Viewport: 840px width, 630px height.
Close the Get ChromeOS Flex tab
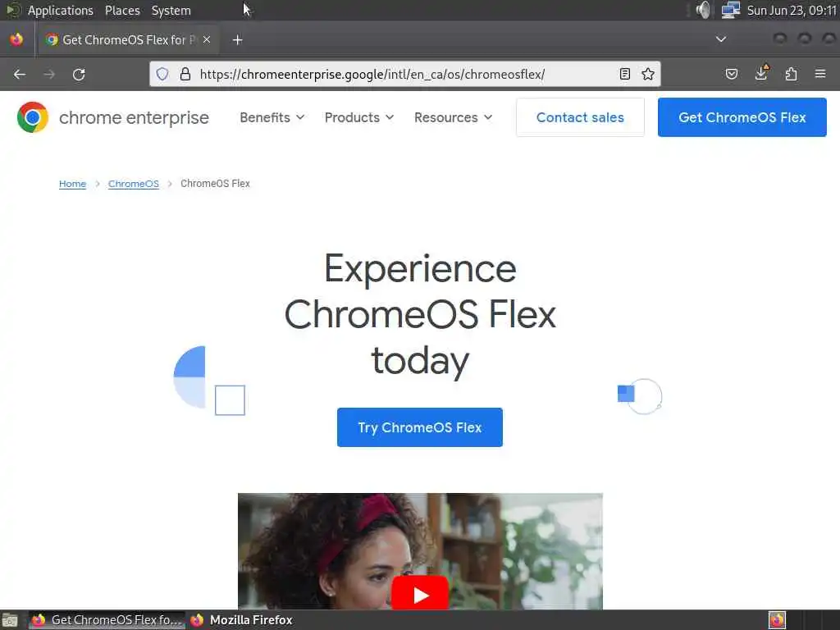tap(207, 39)
